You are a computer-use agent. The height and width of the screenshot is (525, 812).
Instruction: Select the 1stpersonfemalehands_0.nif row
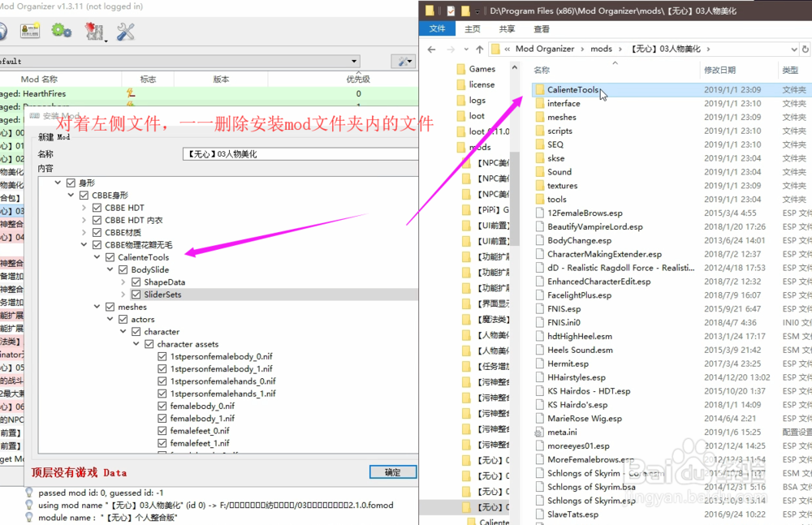[x=222, y=381]
